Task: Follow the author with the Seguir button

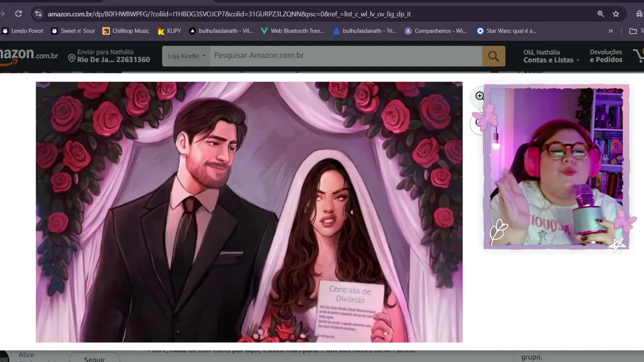Action: (95, 358)
